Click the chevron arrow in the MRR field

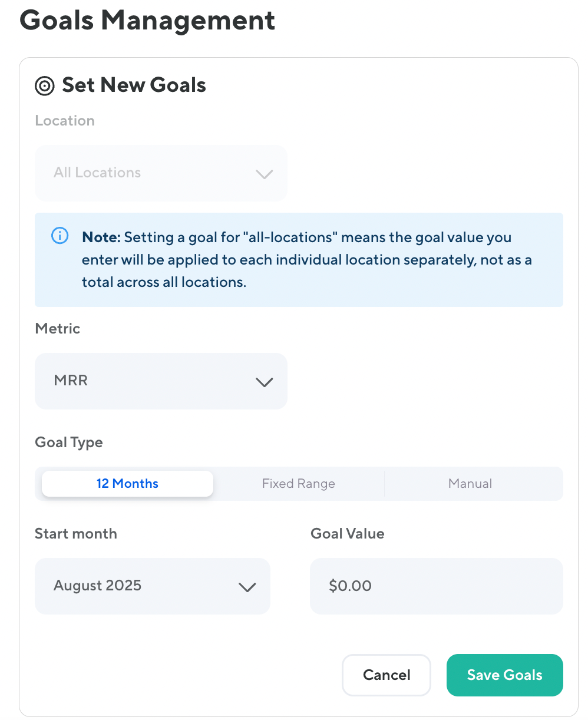264,382
